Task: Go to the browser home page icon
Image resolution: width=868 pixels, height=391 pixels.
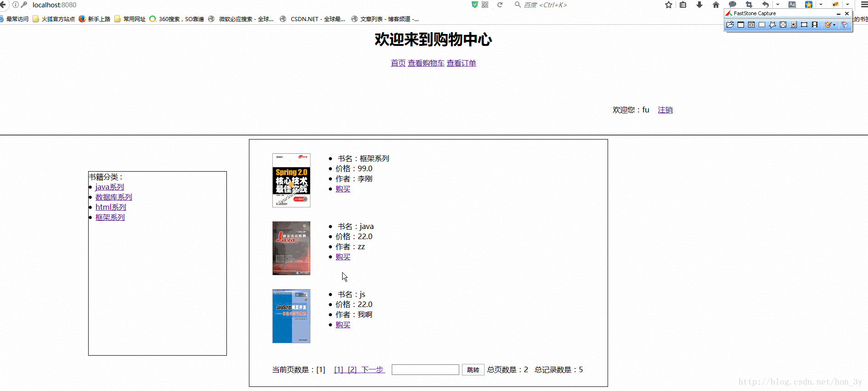Action: (x=716, y=5)
